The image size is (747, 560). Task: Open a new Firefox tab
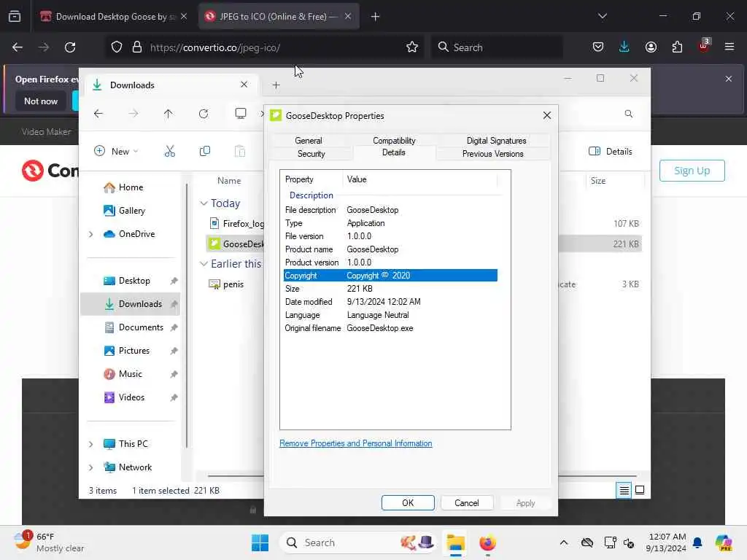pyautogui.click(x=375, y=17)
